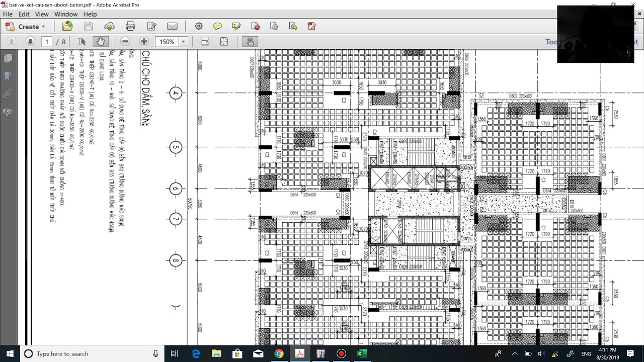The height and width of the screenshot is (362, 644).
Task: Click the upload to cloud icon
Action: [109, 26]
